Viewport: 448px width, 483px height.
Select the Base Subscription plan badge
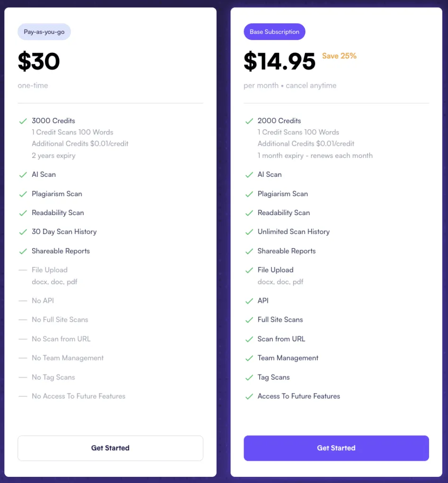pyautogui.click(x=274, y=32)
